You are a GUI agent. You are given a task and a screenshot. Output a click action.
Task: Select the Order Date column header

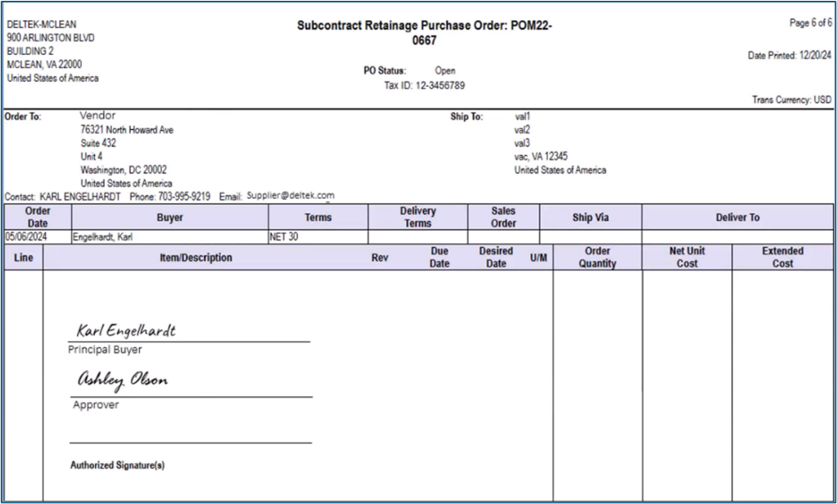[x=38, y=218]
